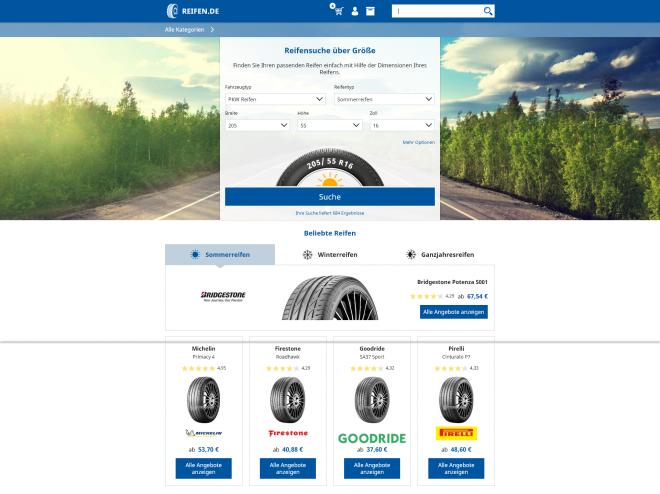Open the shopping cart icon
The width and height of the screenshot is (660, 494).
336,10
